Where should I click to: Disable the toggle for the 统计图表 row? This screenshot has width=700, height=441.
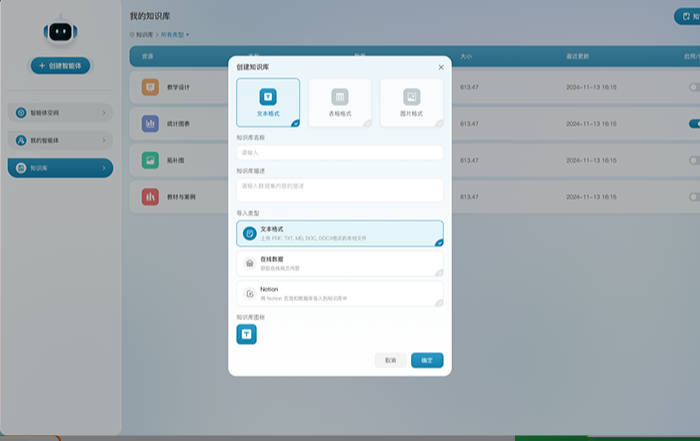[693, 124]
